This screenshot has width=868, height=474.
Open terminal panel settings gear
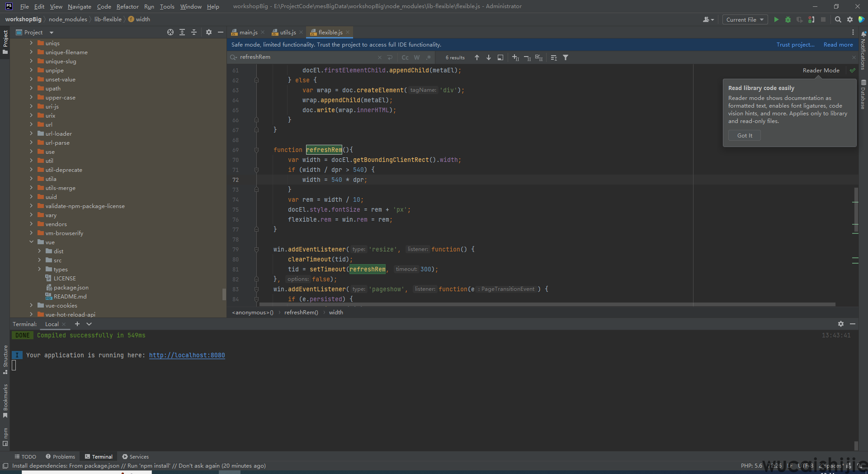(x=841, y=324)
